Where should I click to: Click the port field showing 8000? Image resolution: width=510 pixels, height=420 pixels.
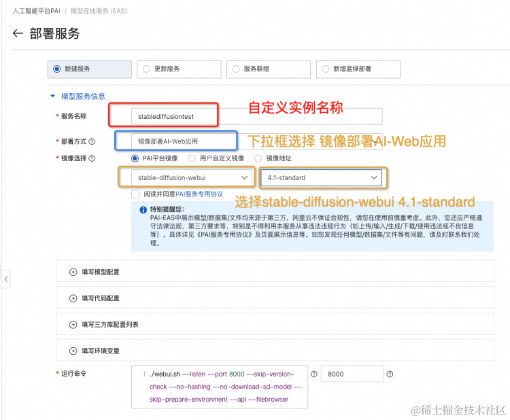click(x=352, y=374)
